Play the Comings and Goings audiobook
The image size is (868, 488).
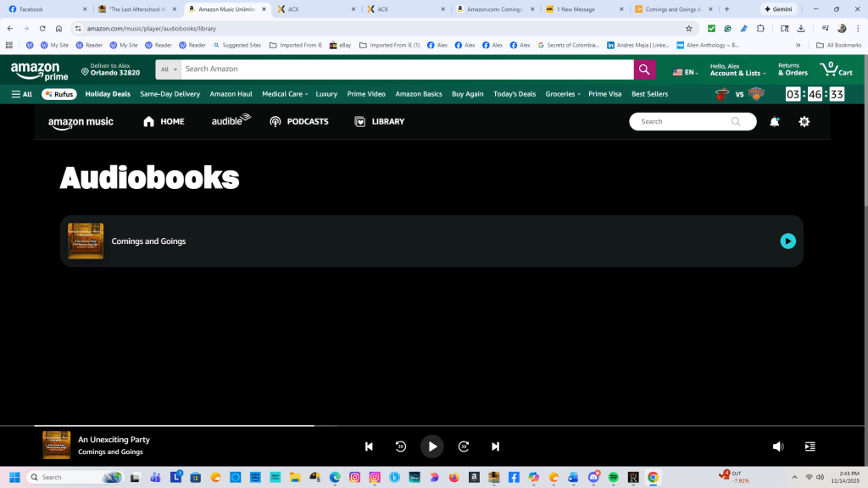787,241
